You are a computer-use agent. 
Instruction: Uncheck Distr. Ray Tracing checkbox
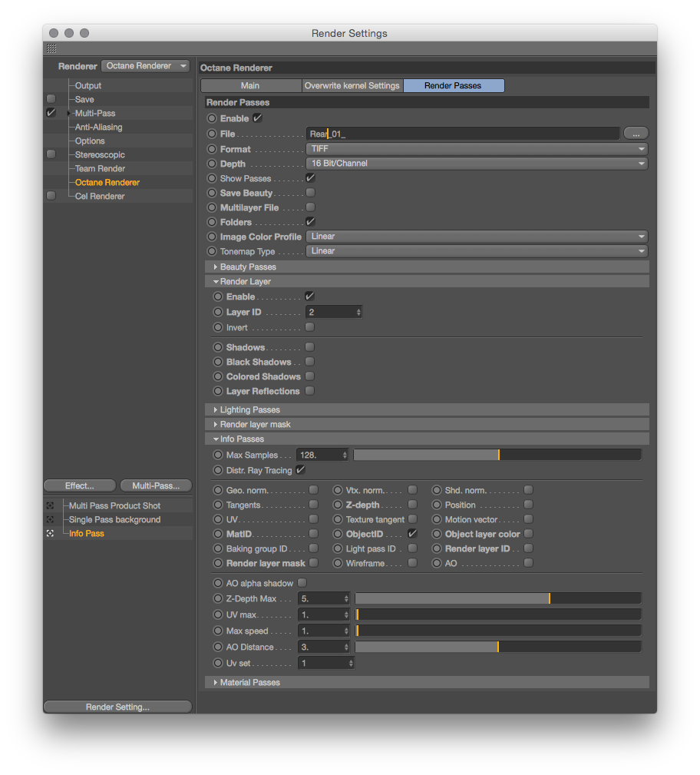[300, 469]
